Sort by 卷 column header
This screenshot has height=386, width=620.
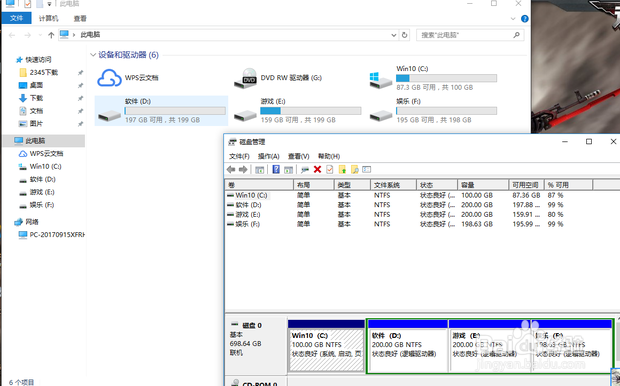click(x=259, y=185)
